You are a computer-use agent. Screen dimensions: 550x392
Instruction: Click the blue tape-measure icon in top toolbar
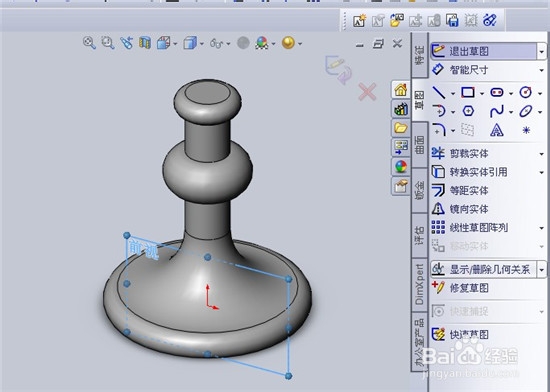click(490, 20)
